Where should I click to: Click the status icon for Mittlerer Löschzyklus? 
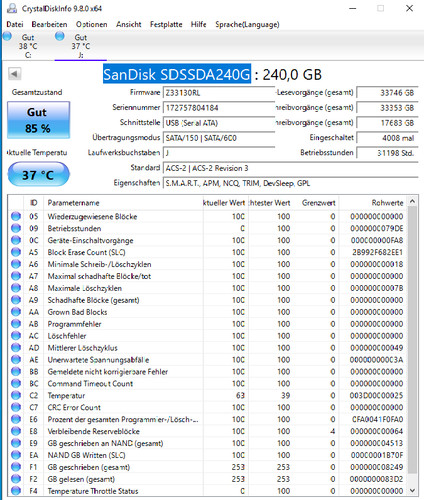tap(16, 348)
